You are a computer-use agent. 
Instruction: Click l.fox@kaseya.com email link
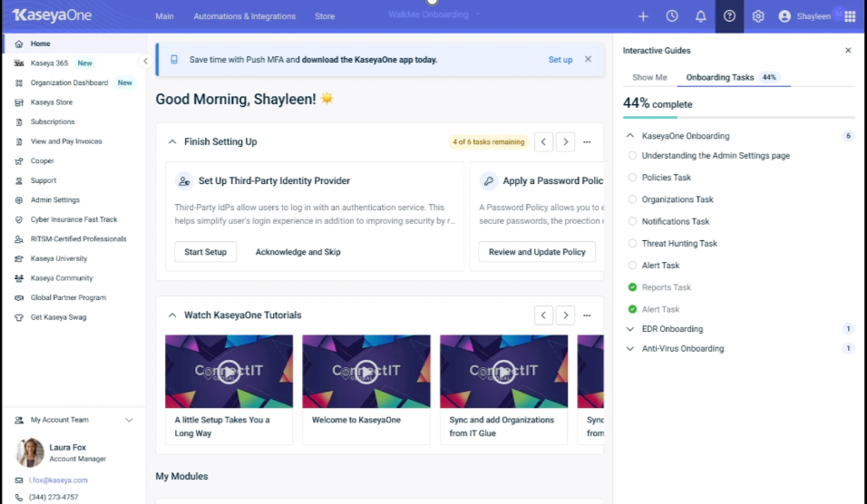pos(58,480)
